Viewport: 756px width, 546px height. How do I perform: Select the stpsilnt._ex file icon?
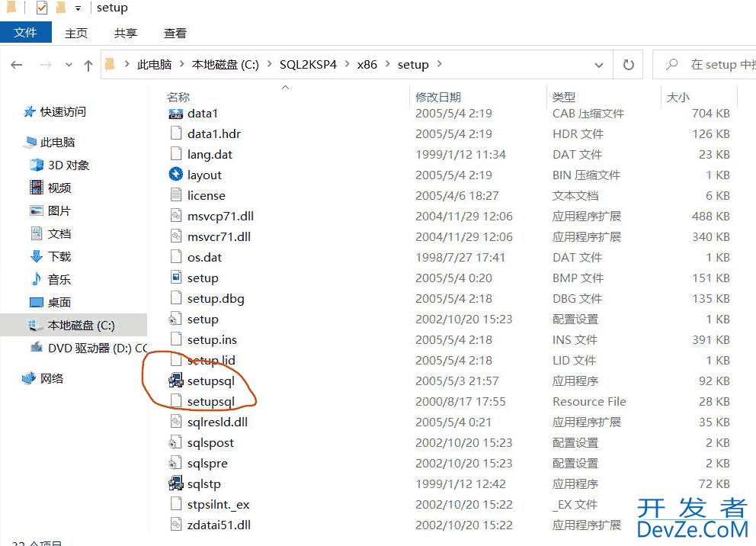[176, 504]
